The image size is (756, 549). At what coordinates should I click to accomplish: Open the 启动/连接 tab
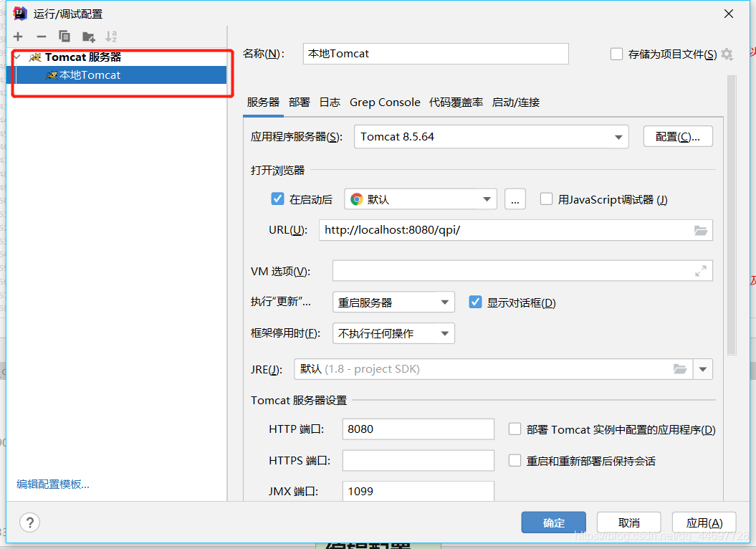516,102
